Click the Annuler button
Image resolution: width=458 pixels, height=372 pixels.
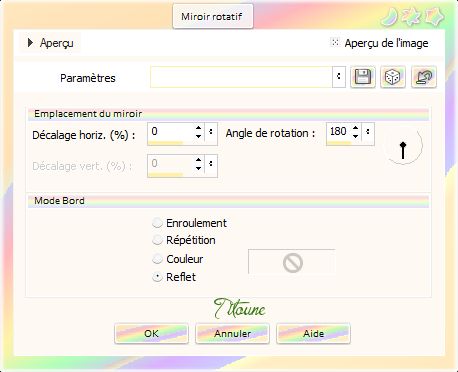point(232,333)
